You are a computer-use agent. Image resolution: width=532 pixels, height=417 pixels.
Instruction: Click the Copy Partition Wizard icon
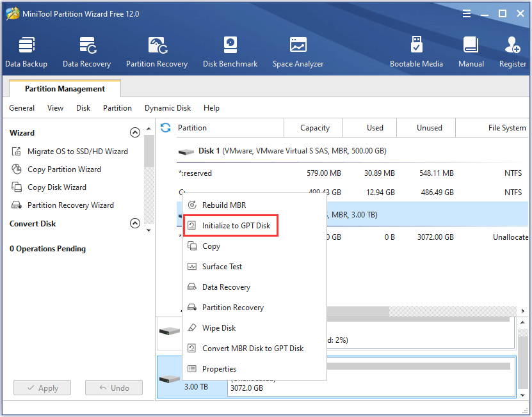[16, 169]
